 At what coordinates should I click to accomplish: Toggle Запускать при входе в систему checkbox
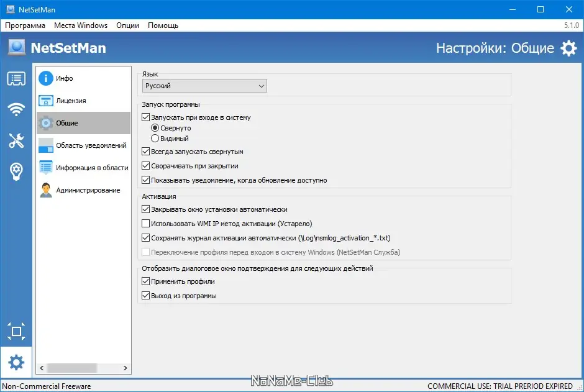145,117
